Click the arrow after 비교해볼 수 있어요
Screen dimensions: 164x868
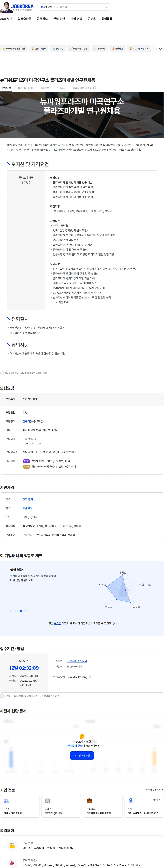click(x=114, y=623)
